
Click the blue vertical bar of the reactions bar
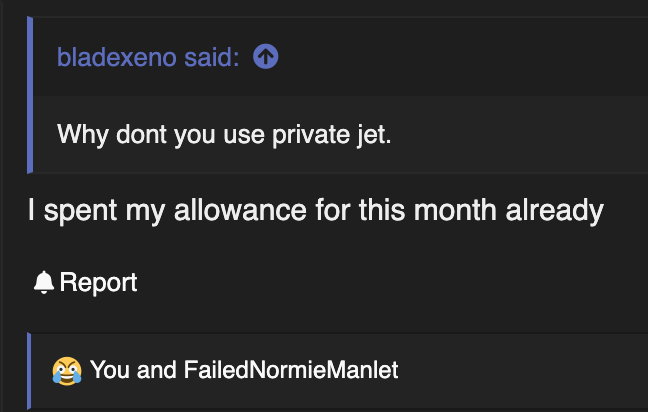(x=29, y=371)
